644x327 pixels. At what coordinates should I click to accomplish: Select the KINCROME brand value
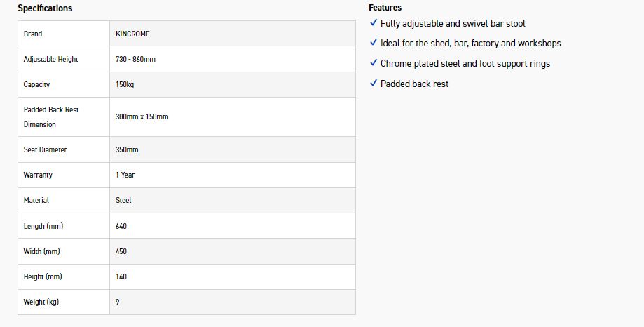[132, 34]
